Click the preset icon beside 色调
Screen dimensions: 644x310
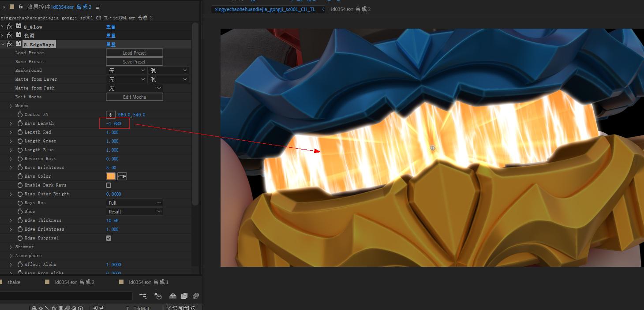[19, 35]
